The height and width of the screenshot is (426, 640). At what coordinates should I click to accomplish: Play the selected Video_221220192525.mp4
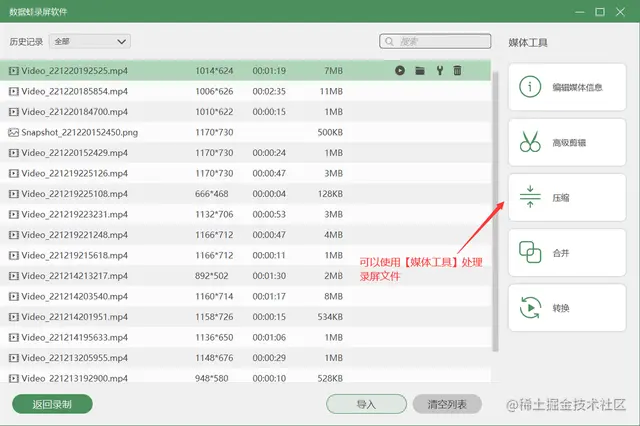tap(400, 71)
